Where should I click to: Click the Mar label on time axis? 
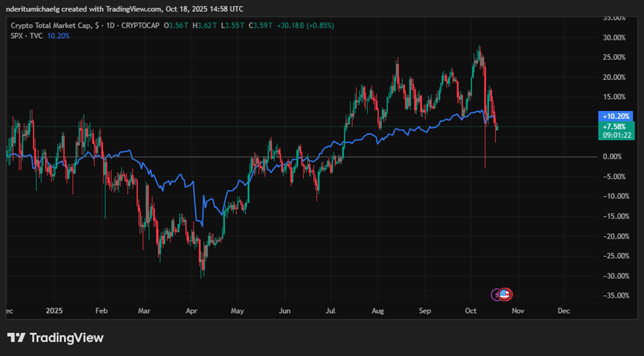tap(144, 311)
